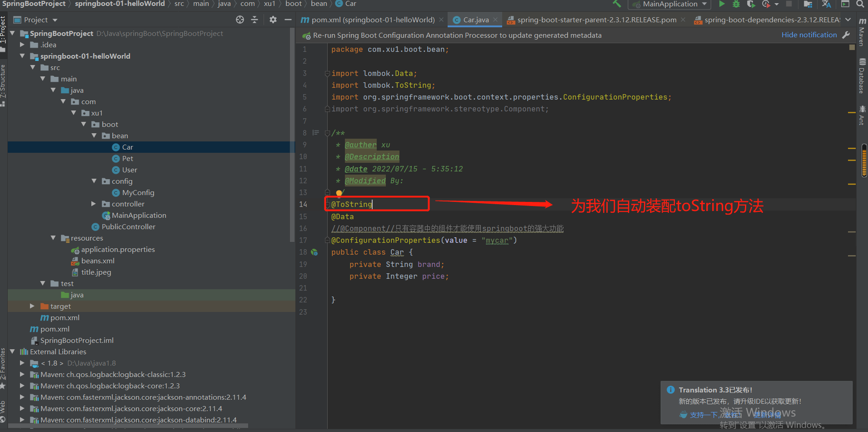Open notification settings wrench icon
868x432 pixels.
846,35
